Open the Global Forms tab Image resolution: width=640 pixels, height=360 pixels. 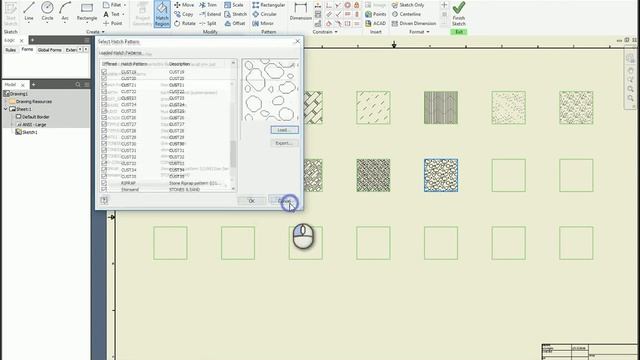click(x=49, y=50)
